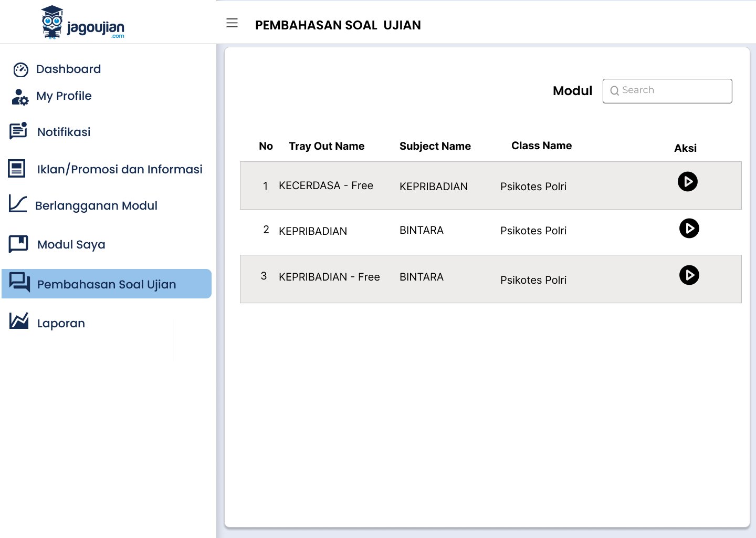
Task: Click the BINTARA subject in row 2
Action: tap(422, 230)
